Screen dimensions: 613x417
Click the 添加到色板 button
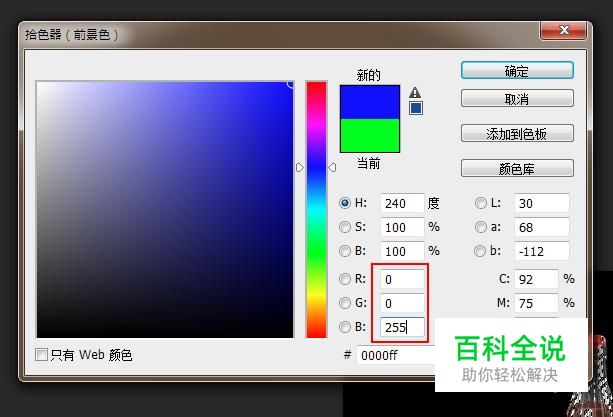pyautogui.click(x=517, y=134)
